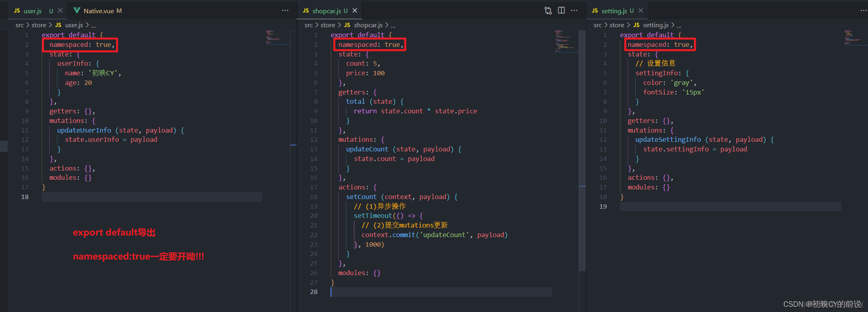Click line number 28 in shopcar.js
Viewport: 868px width, 312px height.
click(314, 292)
